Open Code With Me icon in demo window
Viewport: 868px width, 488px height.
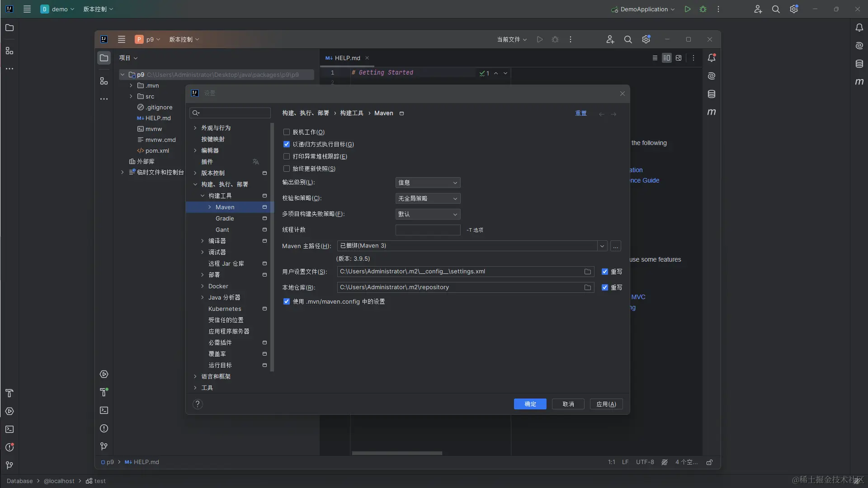pyautogui.click(x=758, y=9)
